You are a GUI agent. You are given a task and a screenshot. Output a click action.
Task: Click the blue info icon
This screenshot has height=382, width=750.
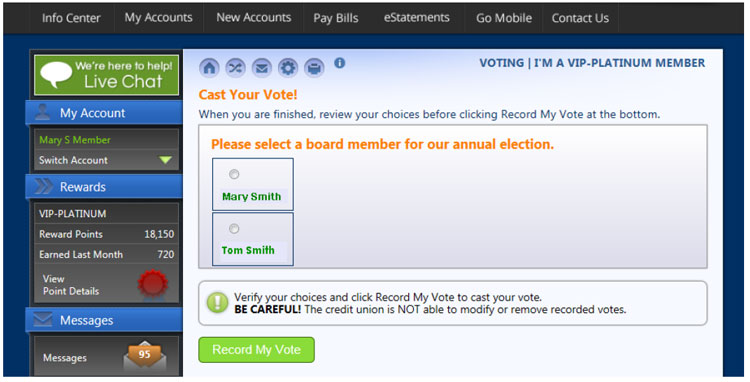coord(340,63)
